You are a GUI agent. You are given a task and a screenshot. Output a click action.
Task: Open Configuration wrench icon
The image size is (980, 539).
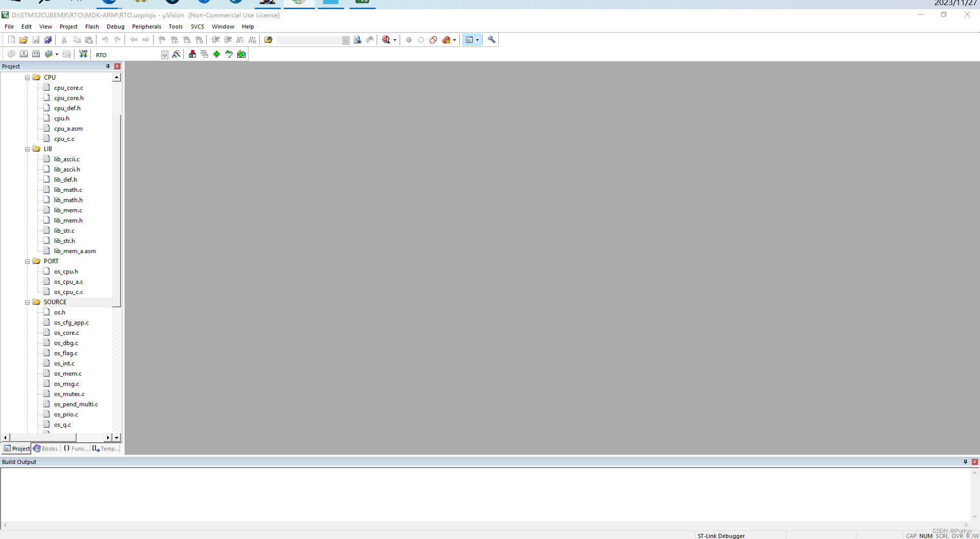[x=492, y=40]
